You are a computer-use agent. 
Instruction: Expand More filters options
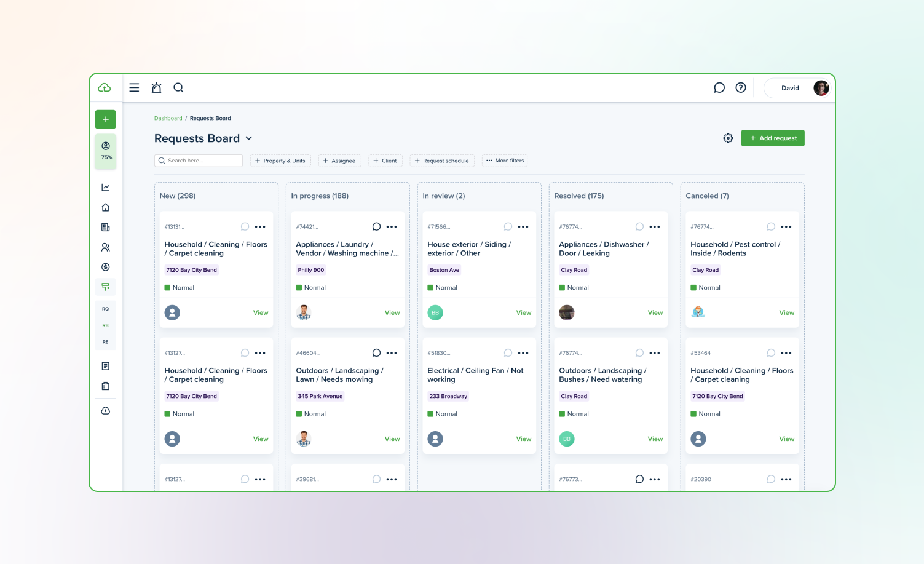(x=505, y=161)
